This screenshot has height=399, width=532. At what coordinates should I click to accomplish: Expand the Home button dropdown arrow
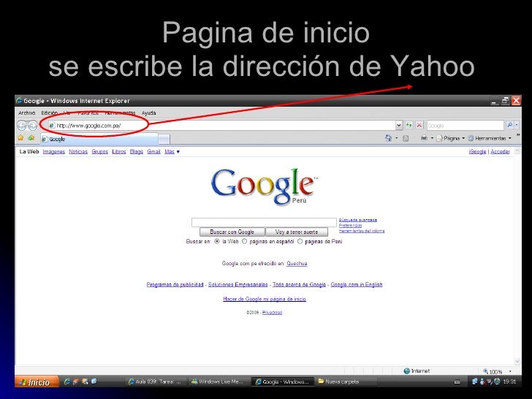point(397,138)
